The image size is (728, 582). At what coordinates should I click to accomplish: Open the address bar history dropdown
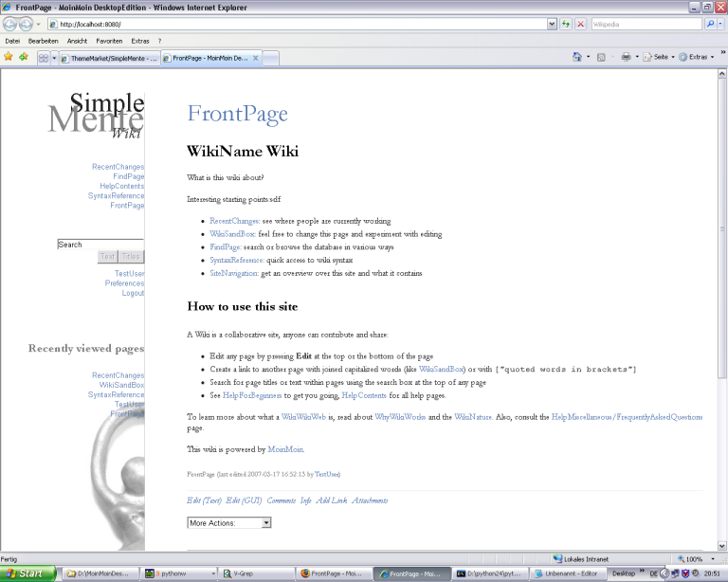[x=553, y=24]
